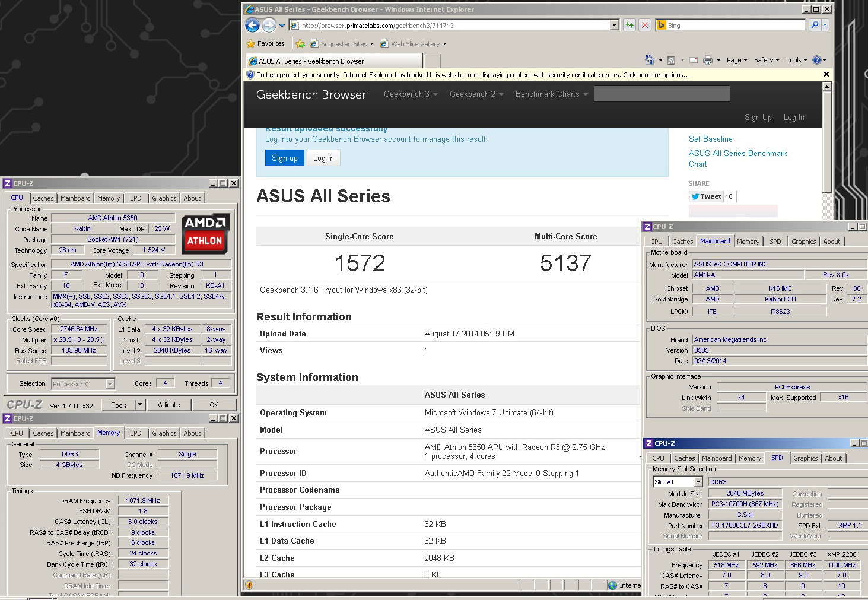Switch to Graphics tab in Mainboard CPU-Z window
This screenshot has width=868, height=600.
(803, 242)
